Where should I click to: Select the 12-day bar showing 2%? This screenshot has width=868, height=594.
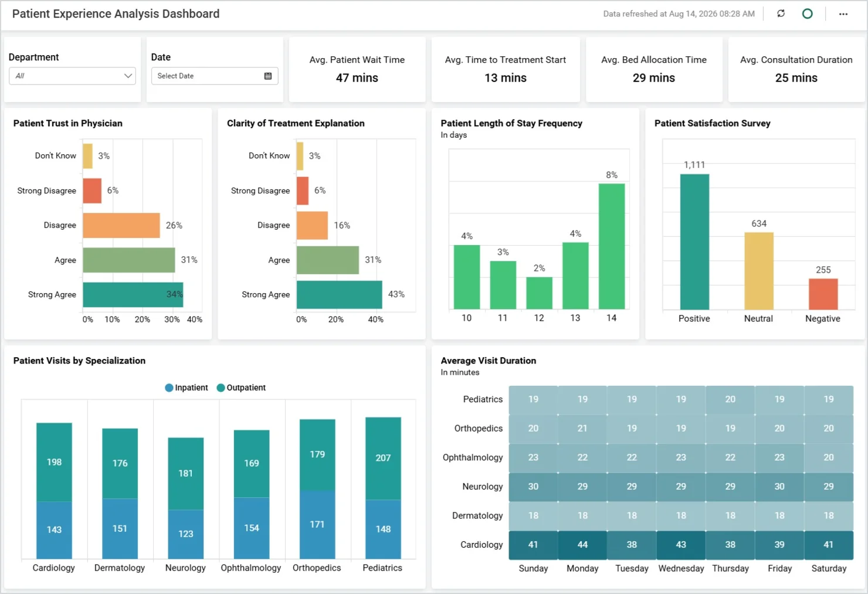click(x=540, y=293)
